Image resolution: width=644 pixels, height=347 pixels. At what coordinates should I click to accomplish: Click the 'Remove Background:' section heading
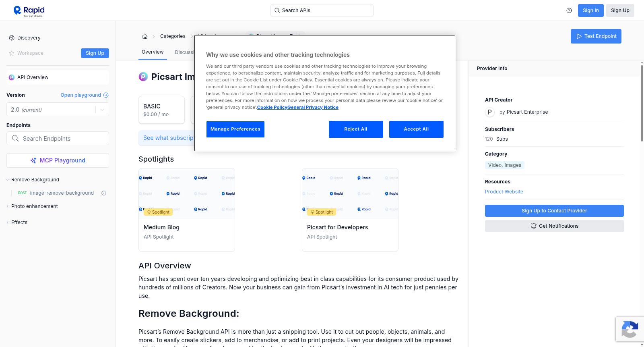(189, 314)
